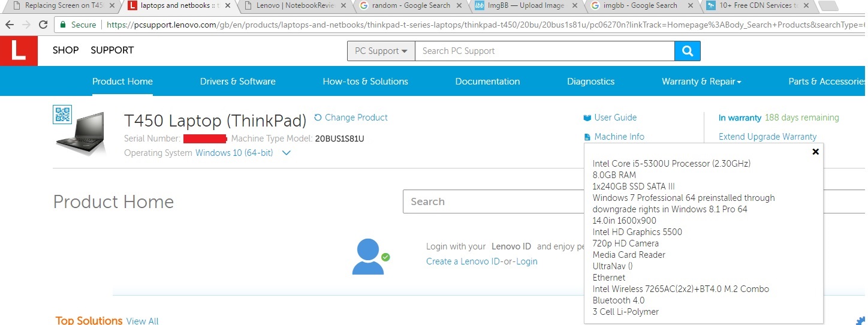Image resolution: width=868 pixels, height=325 pixels.
Task: Reload the page with the refresh button
Action: click(43, 25)
